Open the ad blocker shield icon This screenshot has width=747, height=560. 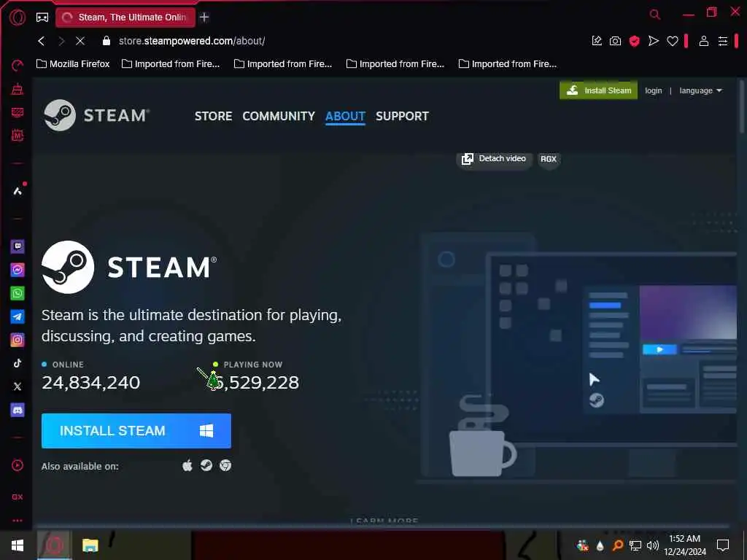click(634, 41)
